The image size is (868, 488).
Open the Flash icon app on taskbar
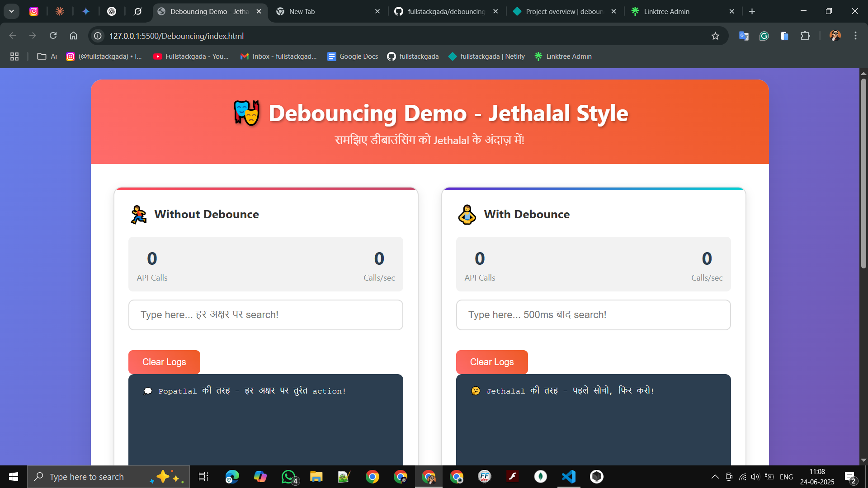pyautogui.click(x=513, y=477)
